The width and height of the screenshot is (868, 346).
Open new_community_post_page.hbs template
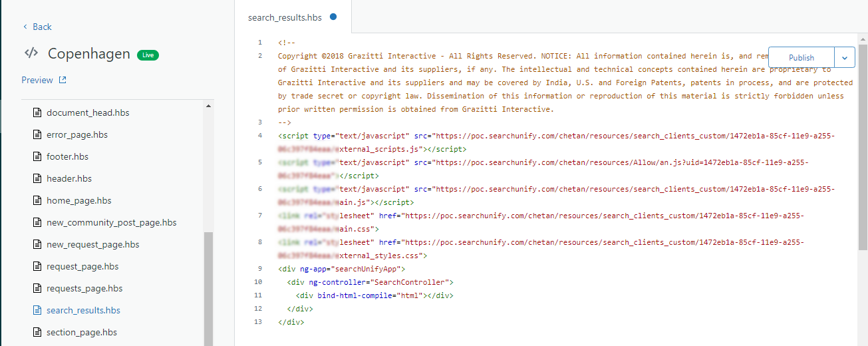point(111,222)
